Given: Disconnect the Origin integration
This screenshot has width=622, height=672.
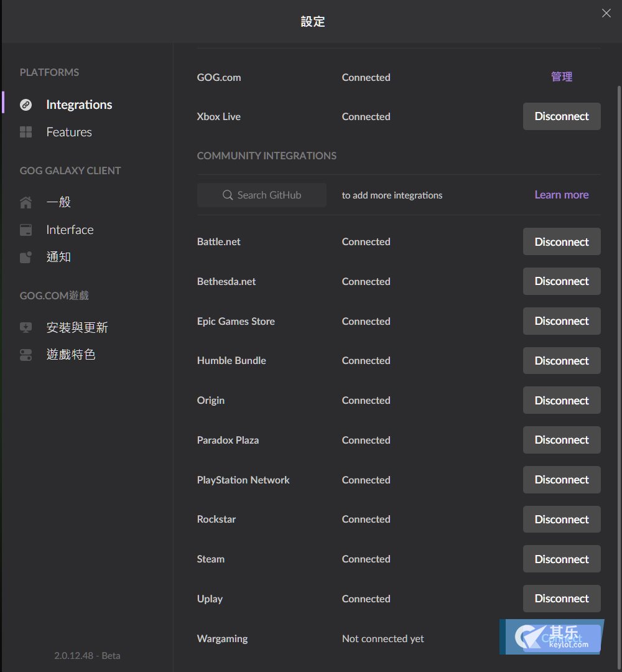Looking at the screenshot, I should 562,400.
